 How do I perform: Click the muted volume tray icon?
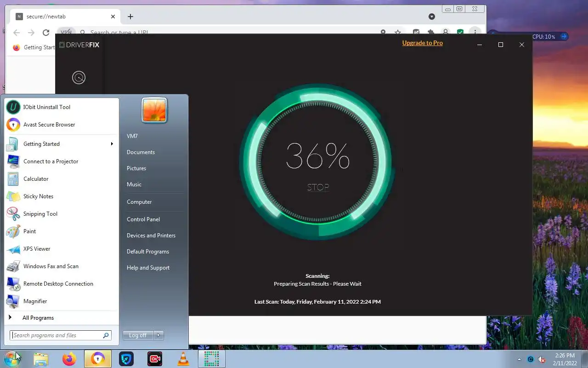542,359
